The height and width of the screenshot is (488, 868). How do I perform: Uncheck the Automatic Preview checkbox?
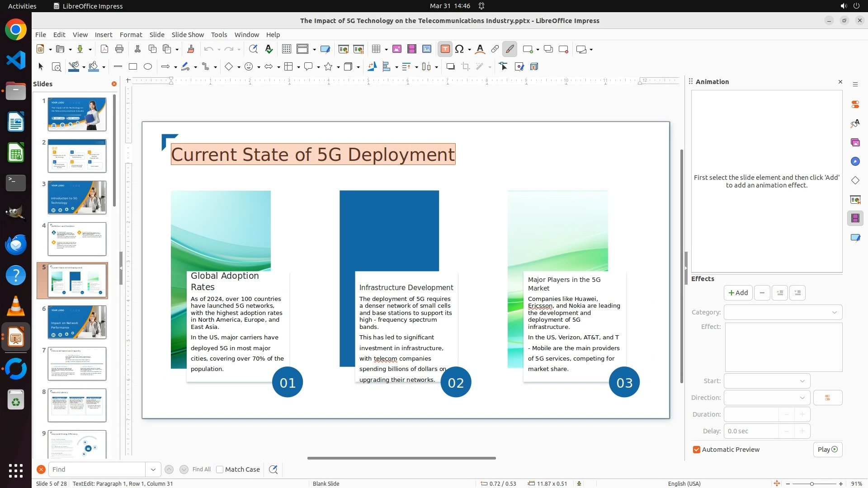click(697, 450)
